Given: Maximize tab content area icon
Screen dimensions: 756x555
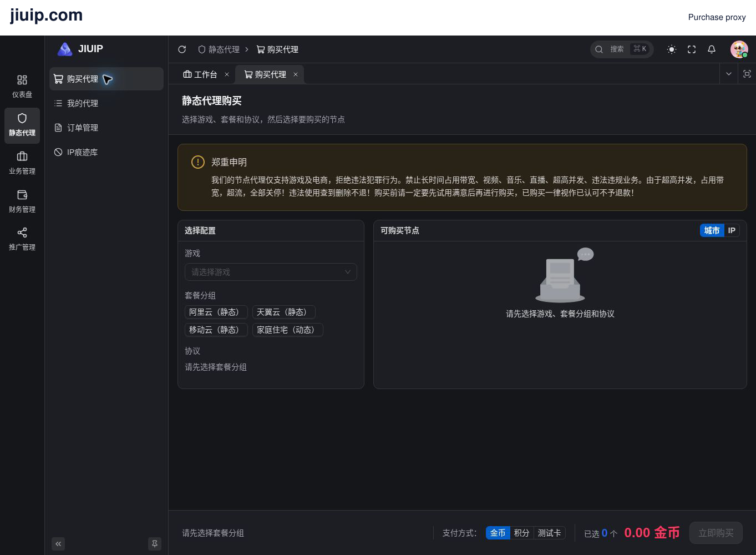Looking at the screenshot, I should (x=747, y=74).
